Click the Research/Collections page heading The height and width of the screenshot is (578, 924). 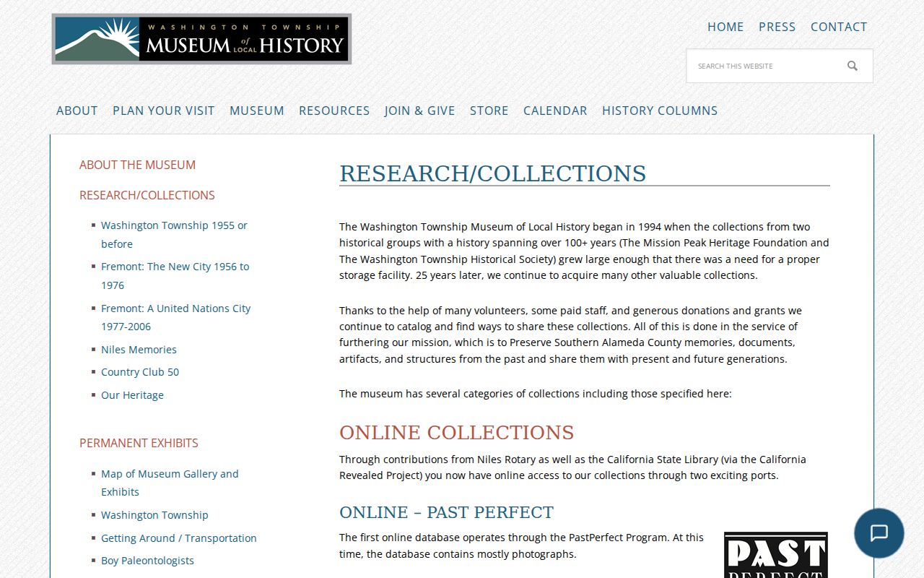(x=493, y=174)
